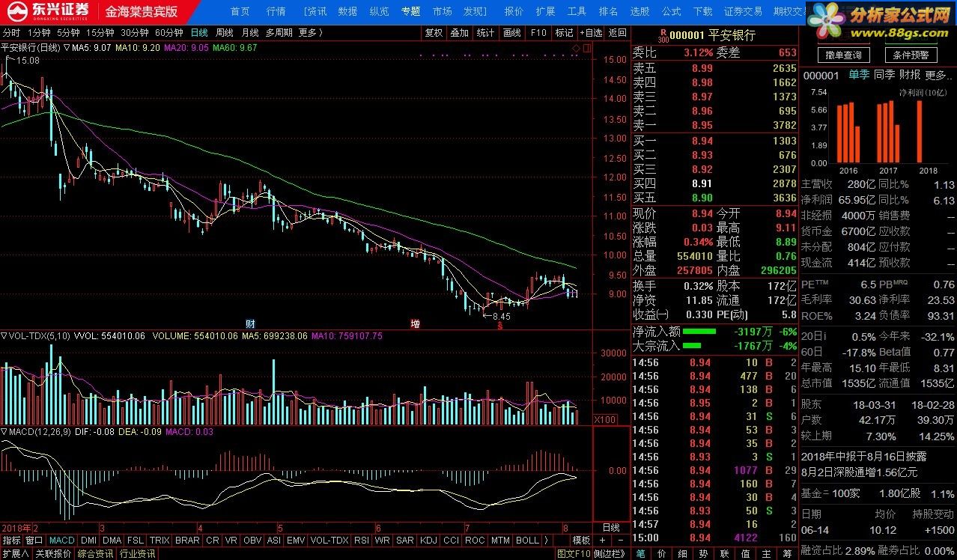Click the 返回 back button
Image resolution: width=957 pixels, height=560 pixels.
[617, 33]
